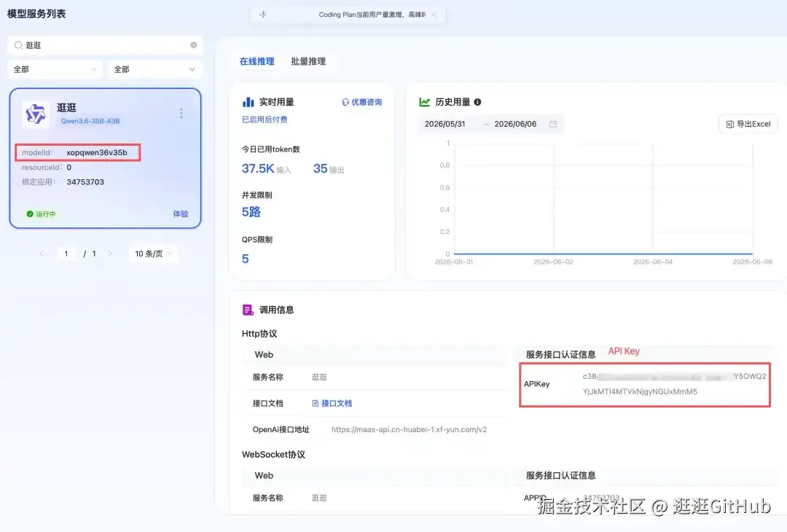This screenshot has height=532, width=787.
Task: Click the 5路 concurrency limit value
Action: pyautogui.click(x=251, y=212)
